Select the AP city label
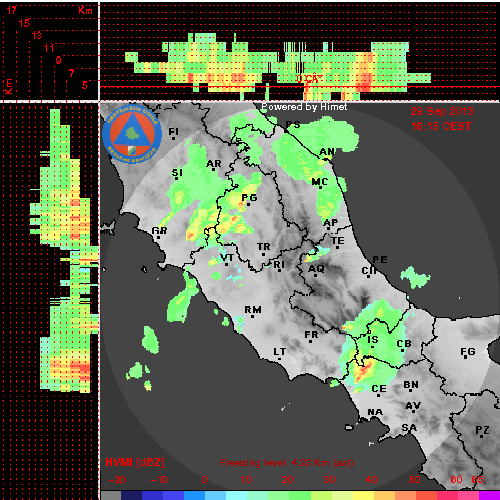This screenshot has width=500, height=500. click(x=331, y=222)
